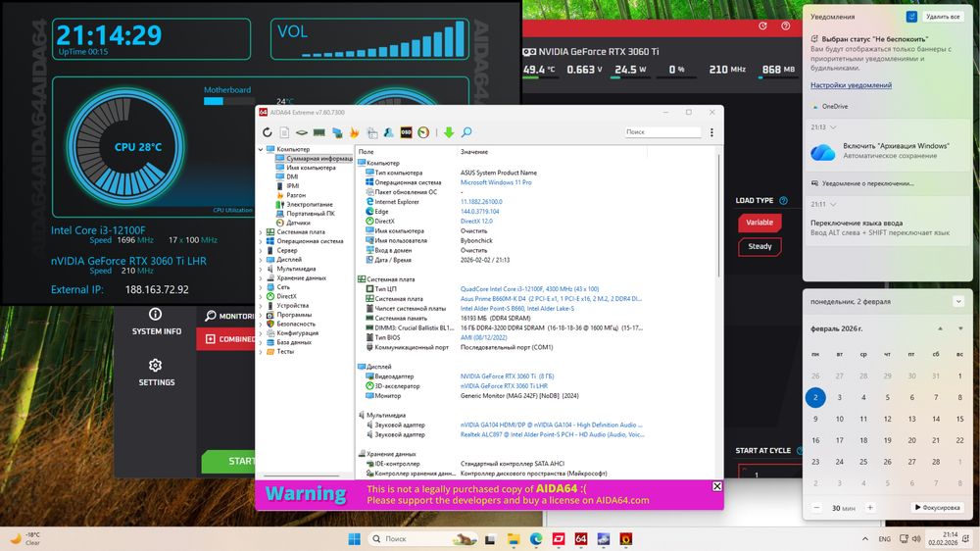Collapse the 21:13 OneDrive notification

tap(833, 127)
